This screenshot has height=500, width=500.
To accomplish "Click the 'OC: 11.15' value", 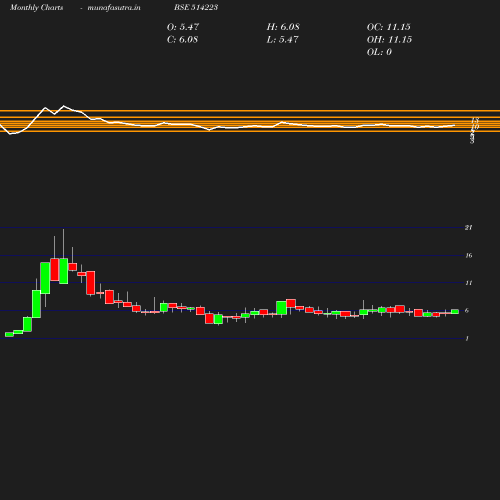I will 388,27.
